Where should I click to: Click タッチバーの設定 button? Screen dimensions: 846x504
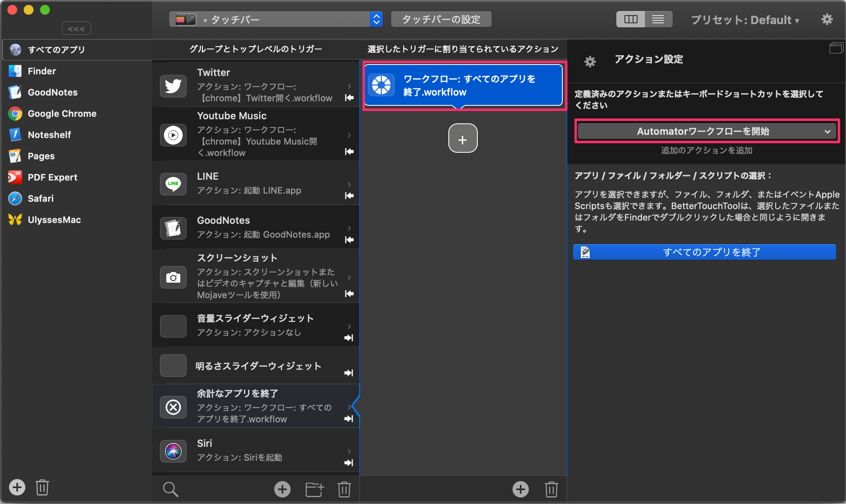[441, 19]
